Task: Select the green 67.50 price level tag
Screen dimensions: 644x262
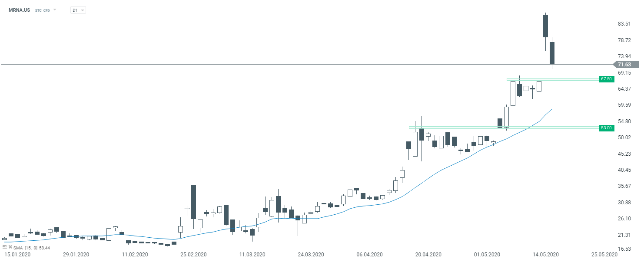Action: (x=606, y=79)
